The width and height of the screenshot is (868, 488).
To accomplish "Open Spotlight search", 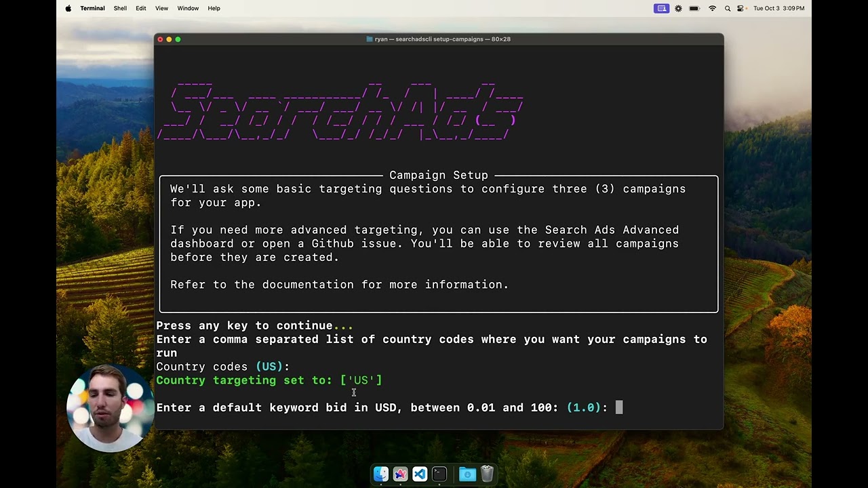I will tap(728, 8).
